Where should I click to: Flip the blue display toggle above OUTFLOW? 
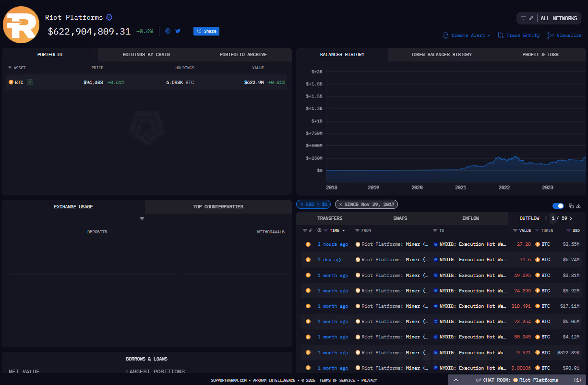click(x=558, y=205)
